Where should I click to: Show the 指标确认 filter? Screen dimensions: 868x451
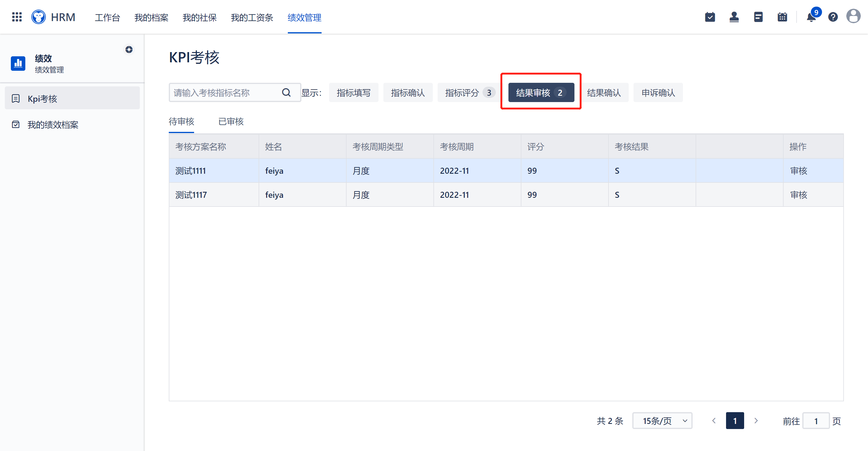[408, 92]
